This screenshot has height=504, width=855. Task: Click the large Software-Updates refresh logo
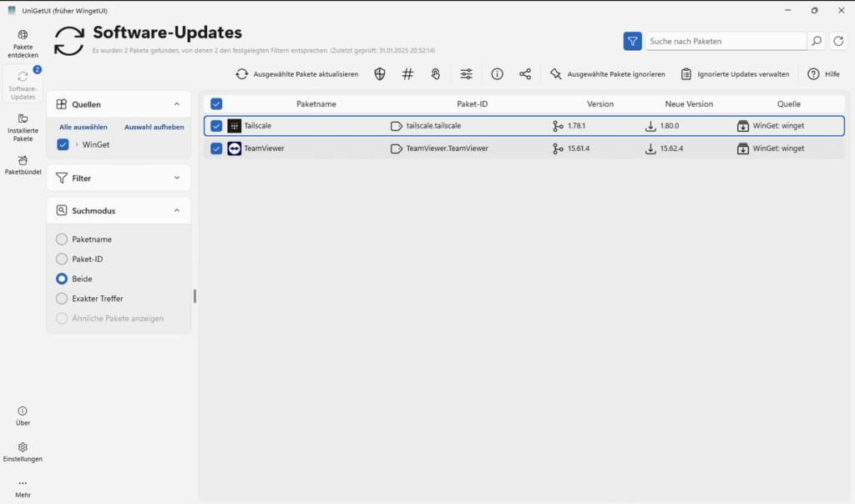pos(69,41)
